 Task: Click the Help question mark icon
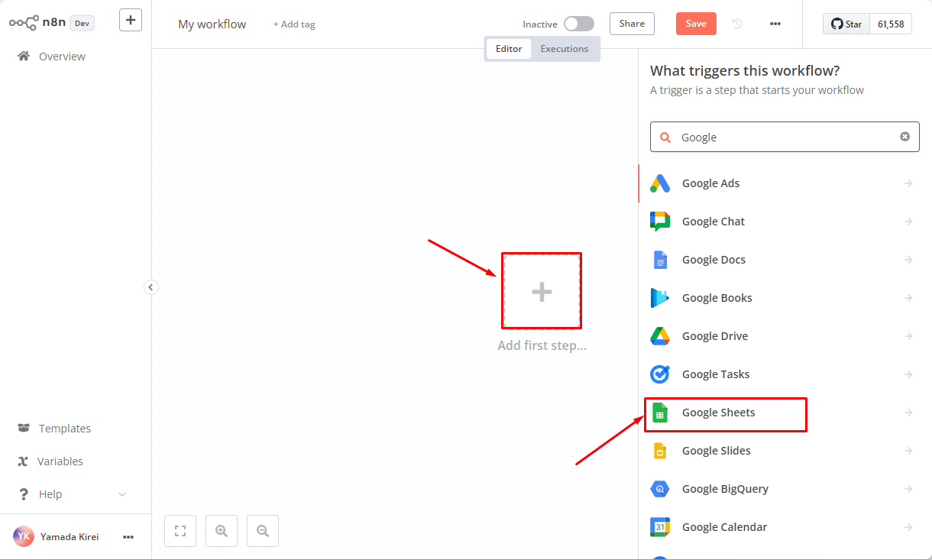click(x=24, y=494)
